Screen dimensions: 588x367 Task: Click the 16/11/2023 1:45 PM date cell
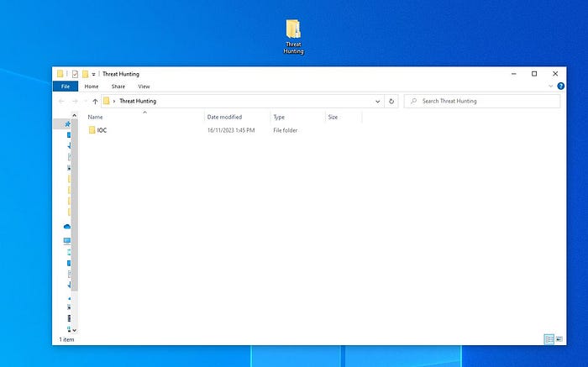click(x=231, y=130)
